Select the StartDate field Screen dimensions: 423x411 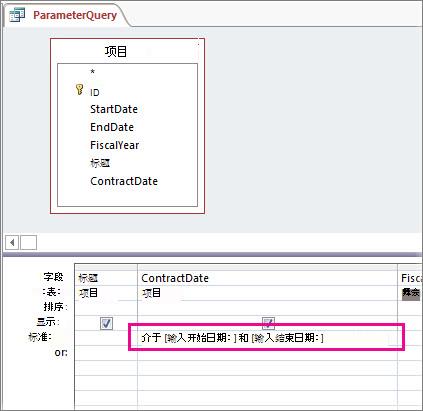click(114, 109)
